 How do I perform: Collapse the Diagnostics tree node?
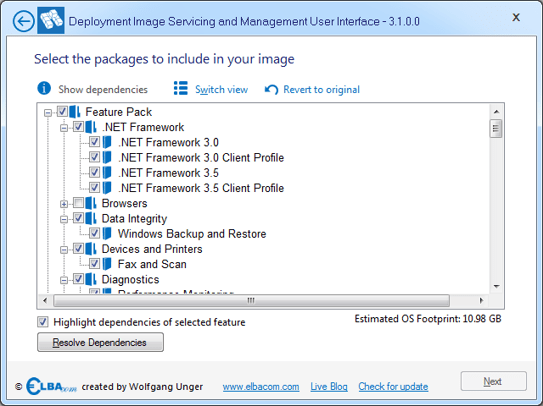click(64, 280)
